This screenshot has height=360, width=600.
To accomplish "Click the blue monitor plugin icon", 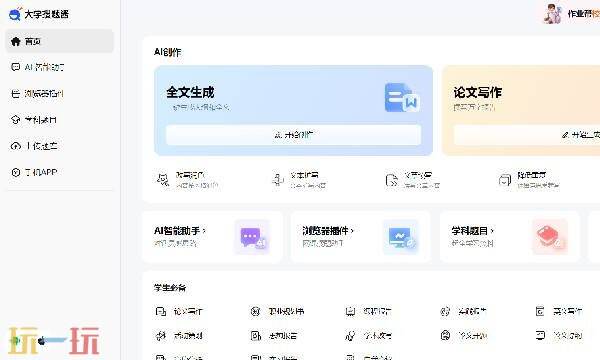I will 401,237.
